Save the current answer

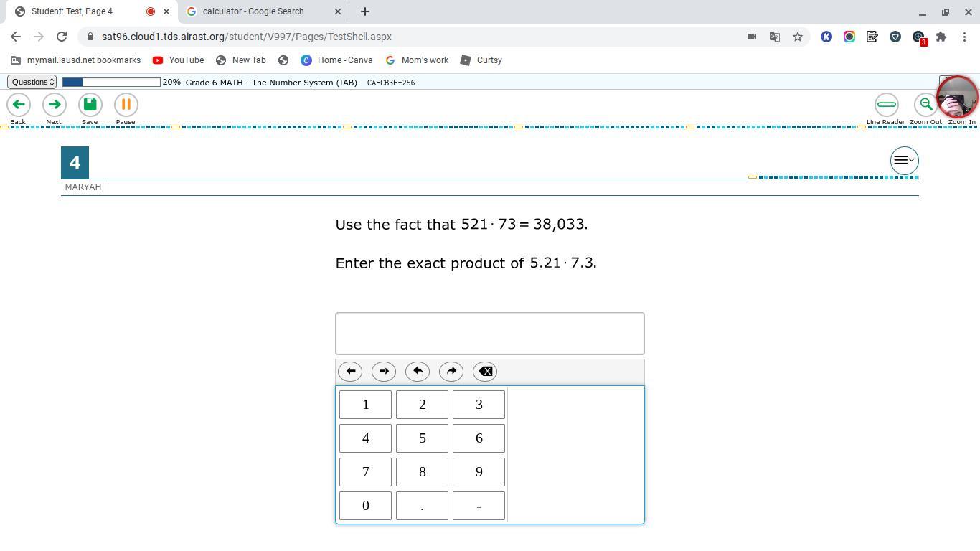point(90,105)
